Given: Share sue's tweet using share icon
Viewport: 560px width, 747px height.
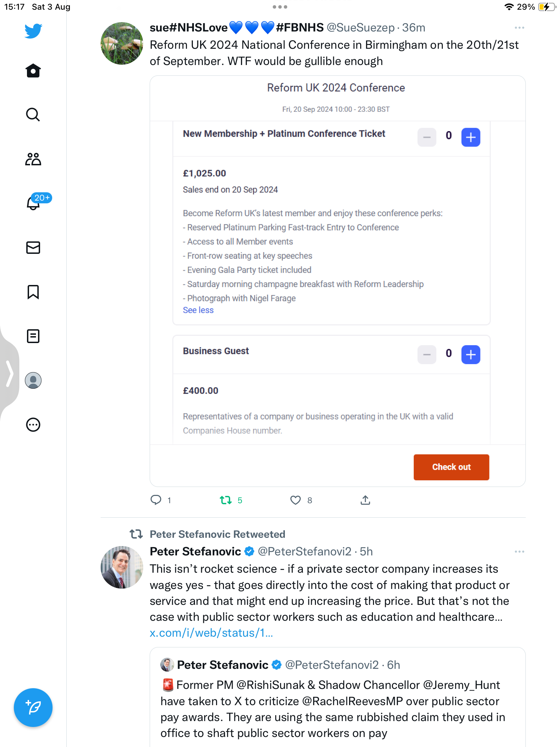Looking at the screenshot, I should point(365,500).
